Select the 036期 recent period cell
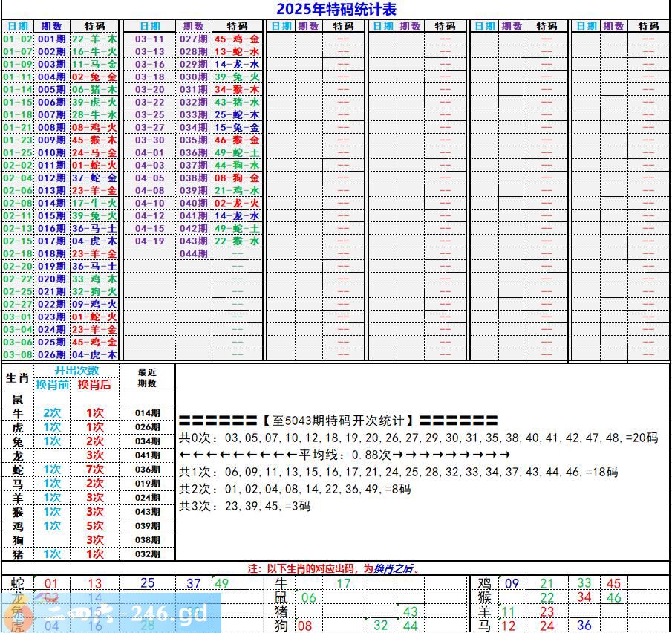 point(147,470)
